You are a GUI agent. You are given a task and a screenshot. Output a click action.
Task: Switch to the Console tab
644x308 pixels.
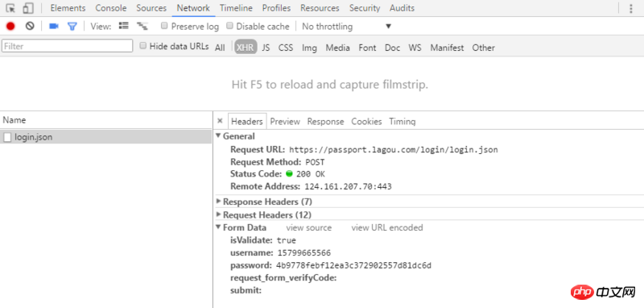(x=111, y=8)
